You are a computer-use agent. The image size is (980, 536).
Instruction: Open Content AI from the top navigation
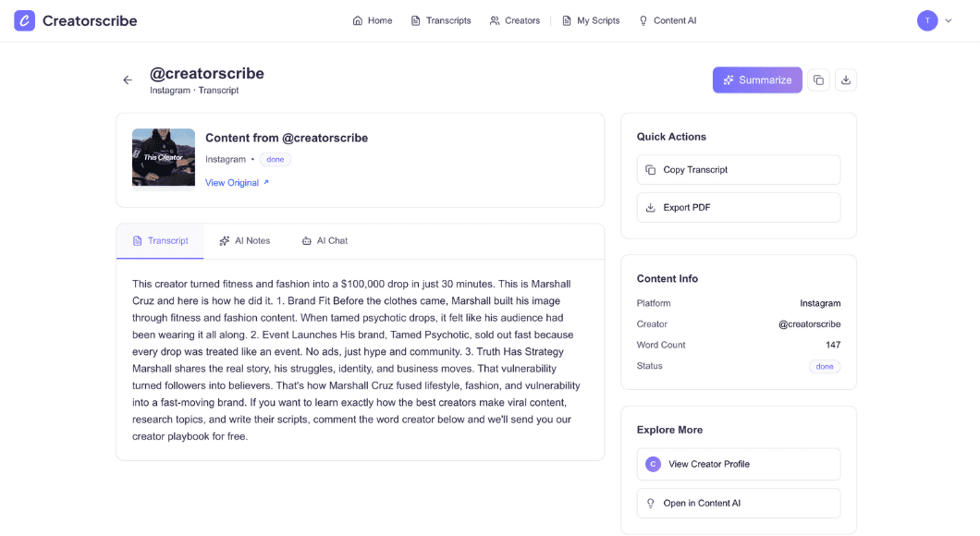(x=668, y=20)
